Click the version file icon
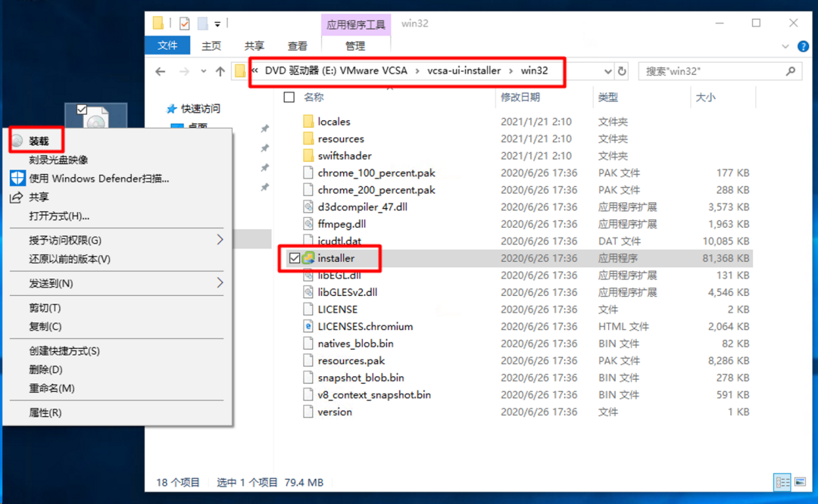The height and width of the screenshot is (504, 818). point(308,412)
